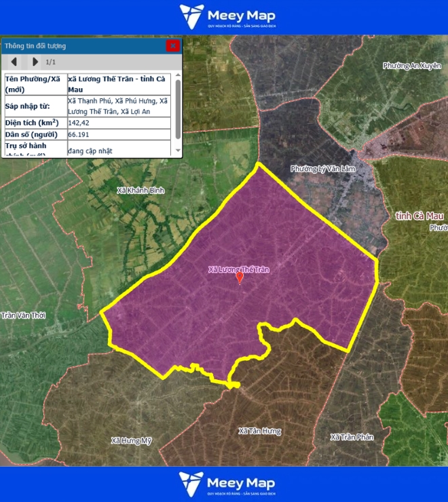The image size is (448, 502).
Task: Click the previous record arrow in info panel
Action: point(14,62)
